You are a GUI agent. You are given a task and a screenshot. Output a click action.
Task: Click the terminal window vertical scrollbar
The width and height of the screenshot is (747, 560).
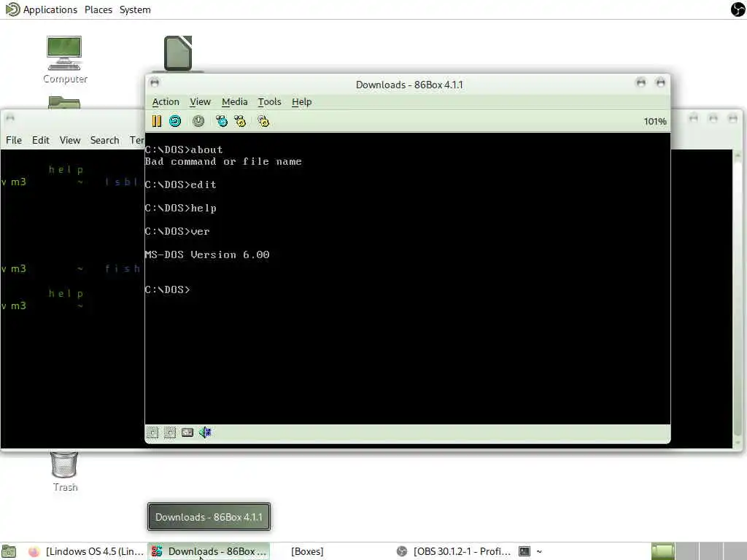click(x=738, y=300)
